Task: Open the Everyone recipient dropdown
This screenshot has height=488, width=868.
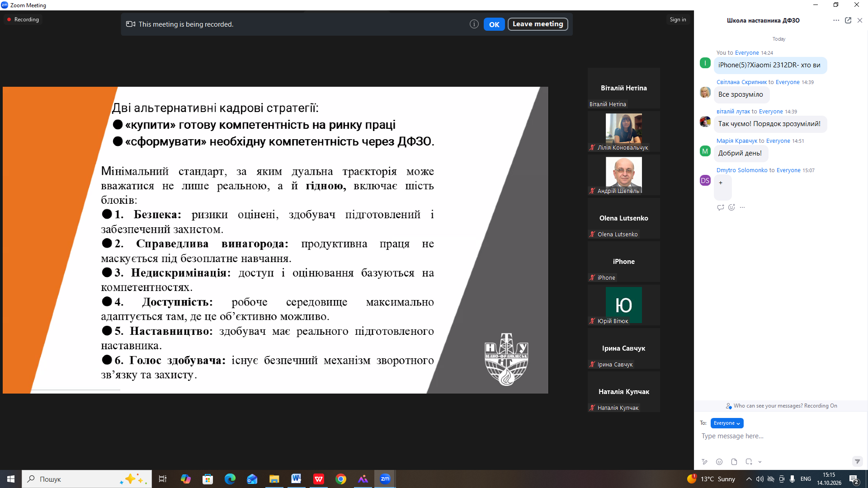Action: pos(727,423)
